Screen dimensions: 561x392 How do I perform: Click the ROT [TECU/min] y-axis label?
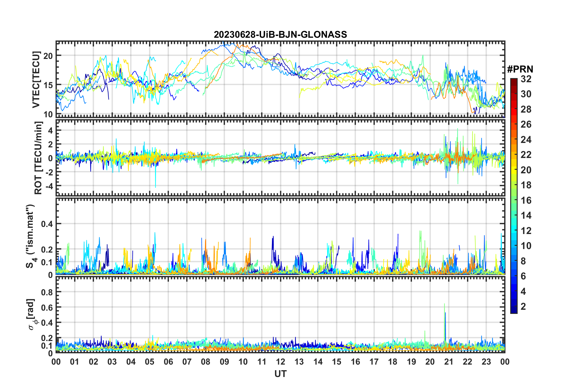tap(38, 158)
